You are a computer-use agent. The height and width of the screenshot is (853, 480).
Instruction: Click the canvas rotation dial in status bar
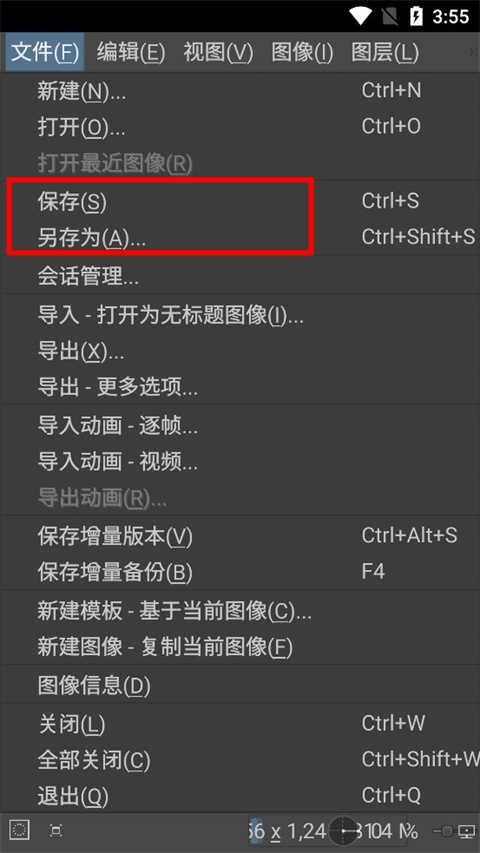click(x=343, y=831)
